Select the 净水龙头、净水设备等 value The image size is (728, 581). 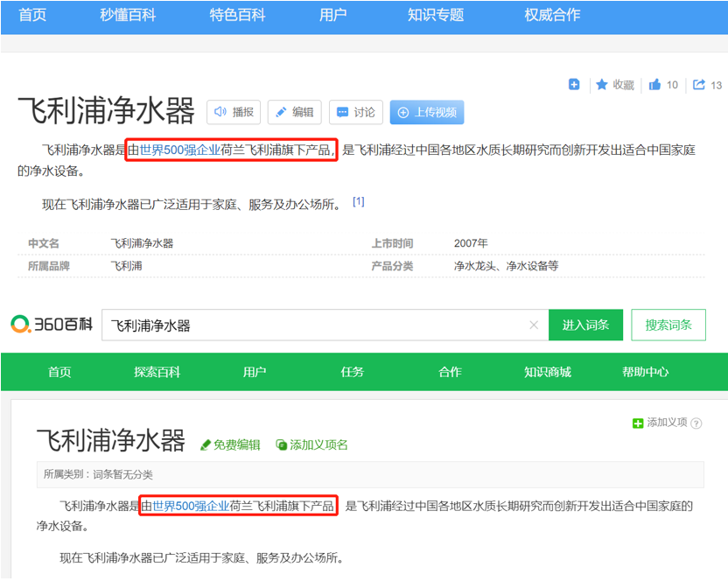506,266
